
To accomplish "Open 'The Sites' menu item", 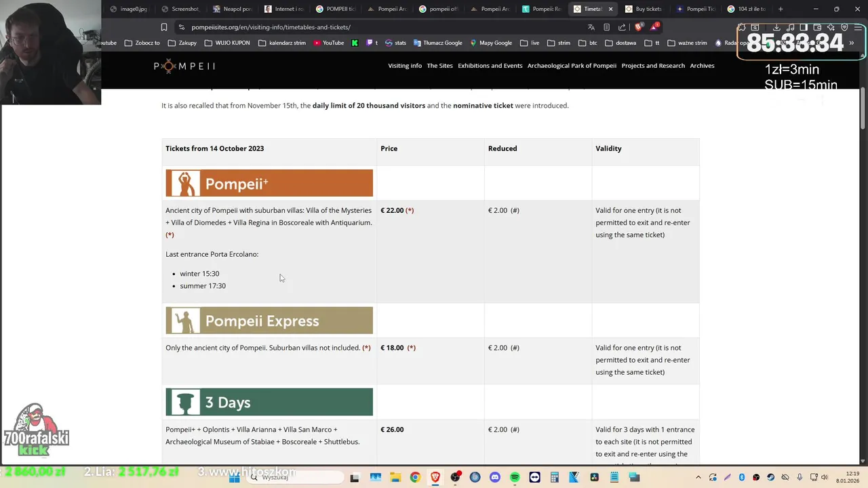I will click(x=440, y=66).
